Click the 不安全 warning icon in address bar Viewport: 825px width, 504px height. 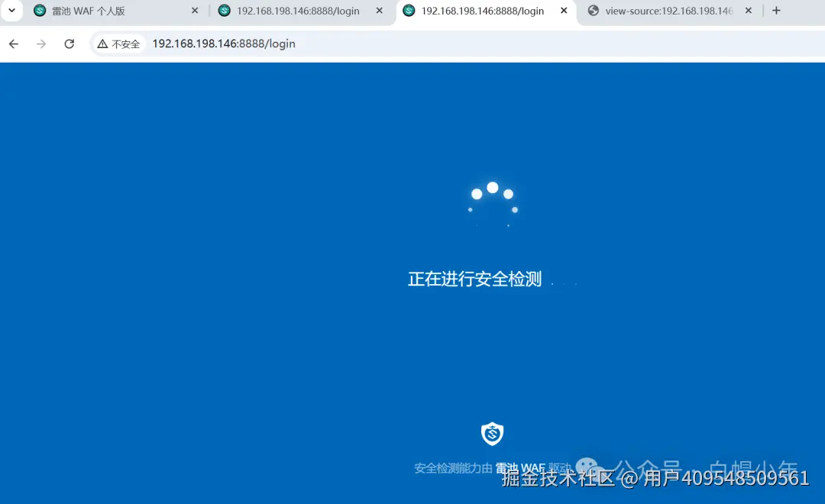[x=104, y=44]
